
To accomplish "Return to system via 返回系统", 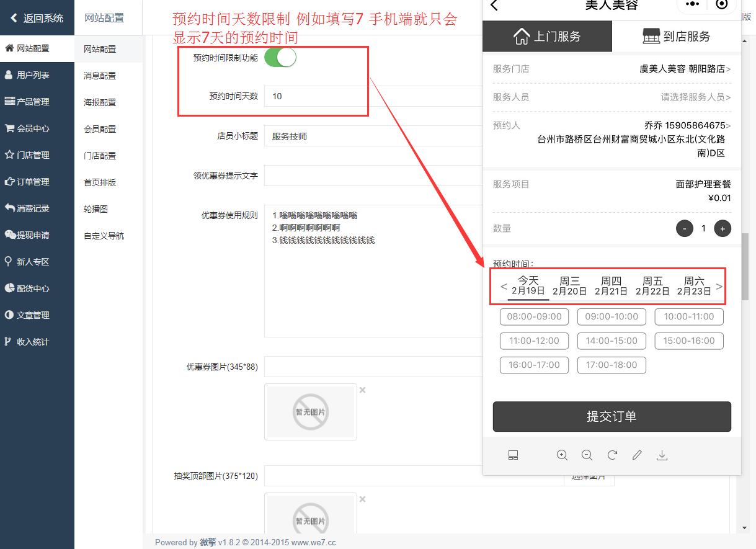I will pos(37,18).
